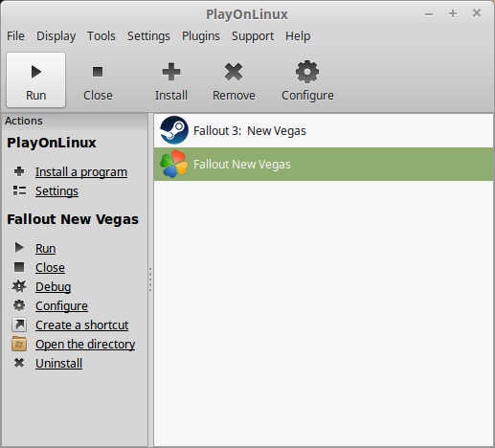Follow the Install a program link
495x448 pixels.
click(81, 172)
